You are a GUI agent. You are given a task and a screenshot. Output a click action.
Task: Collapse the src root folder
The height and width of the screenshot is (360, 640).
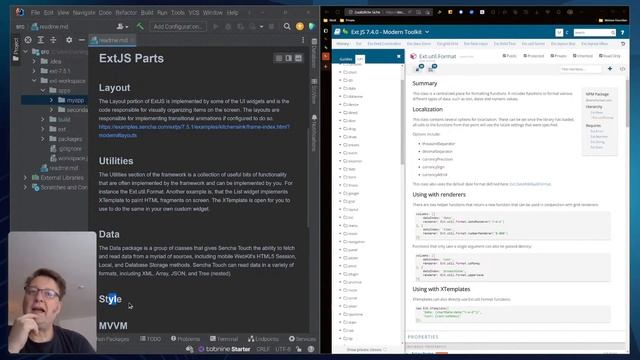pyautogui.click(x=26, y=52)
